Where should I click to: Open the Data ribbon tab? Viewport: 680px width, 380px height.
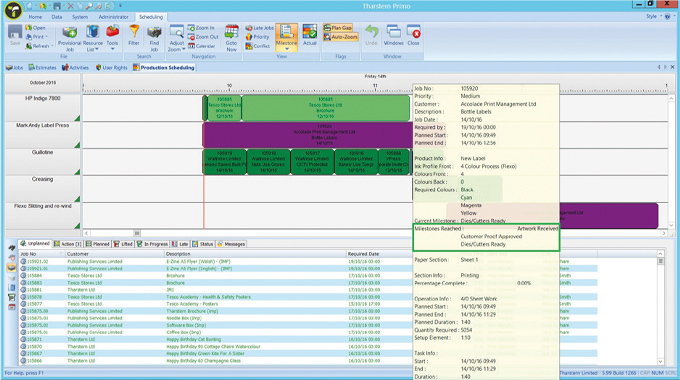(57, 17)
